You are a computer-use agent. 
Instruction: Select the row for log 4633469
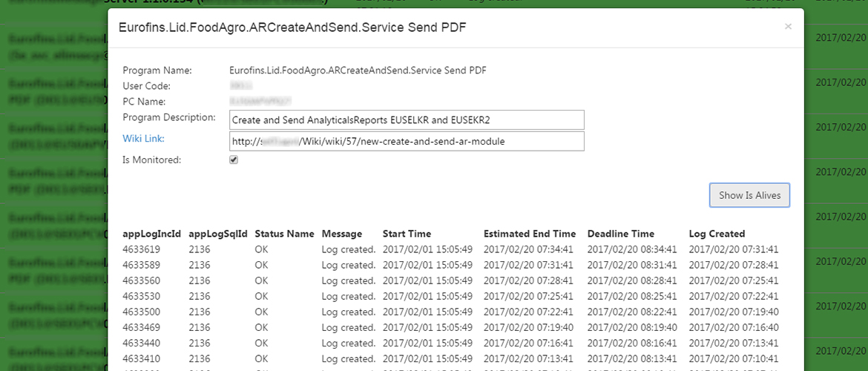[x=141, y=327]
